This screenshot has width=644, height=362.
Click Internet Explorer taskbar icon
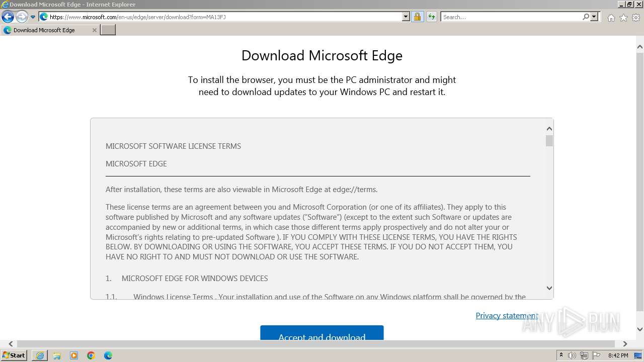(x=40, y=355)
